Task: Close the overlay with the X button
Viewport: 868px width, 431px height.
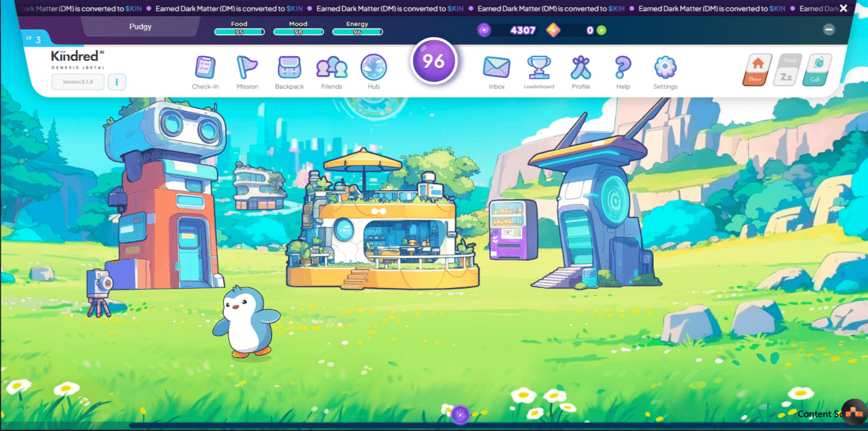Action: click(x=844, y=8)
